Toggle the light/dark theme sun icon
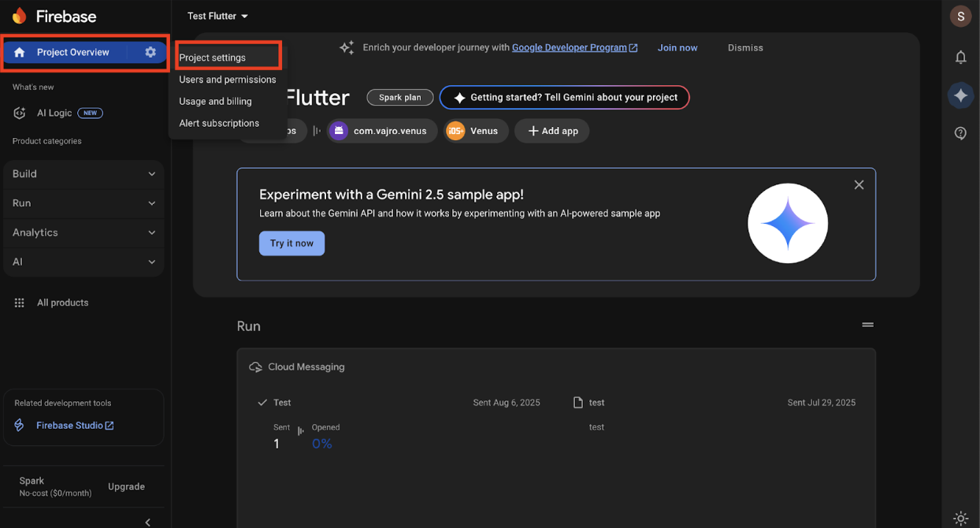980x528 pixels. coord(960,518)
